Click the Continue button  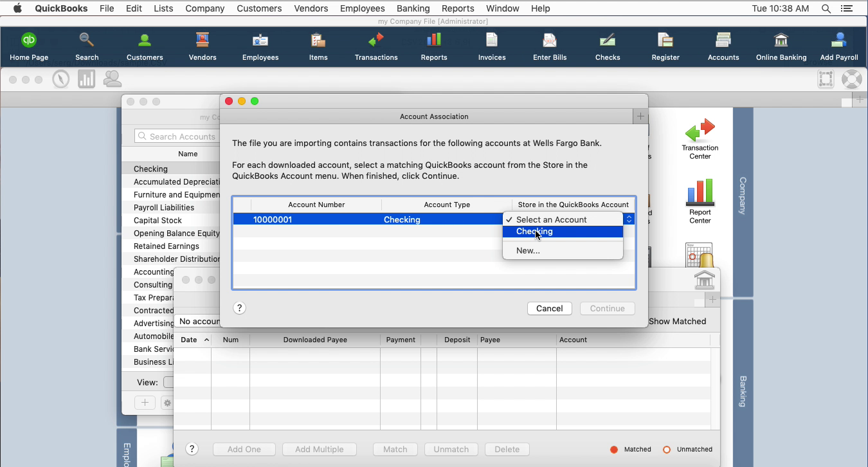click(x=608, y=308)
